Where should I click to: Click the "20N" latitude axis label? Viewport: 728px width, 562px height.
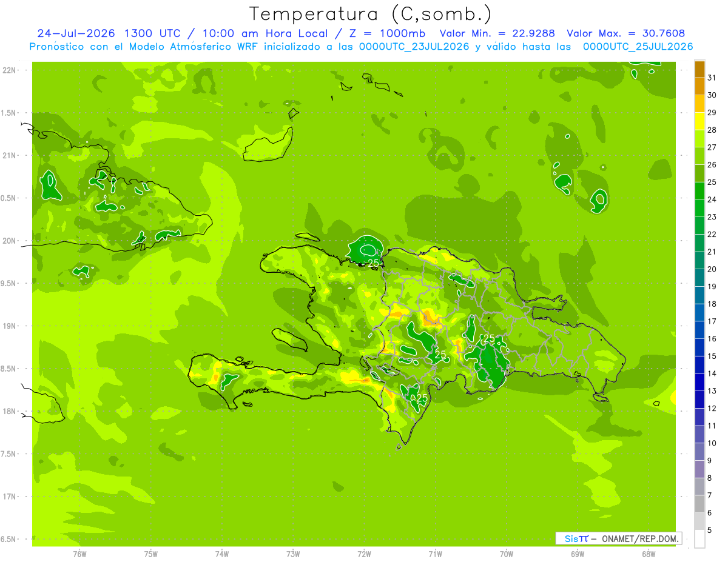[x=10, y=241]
